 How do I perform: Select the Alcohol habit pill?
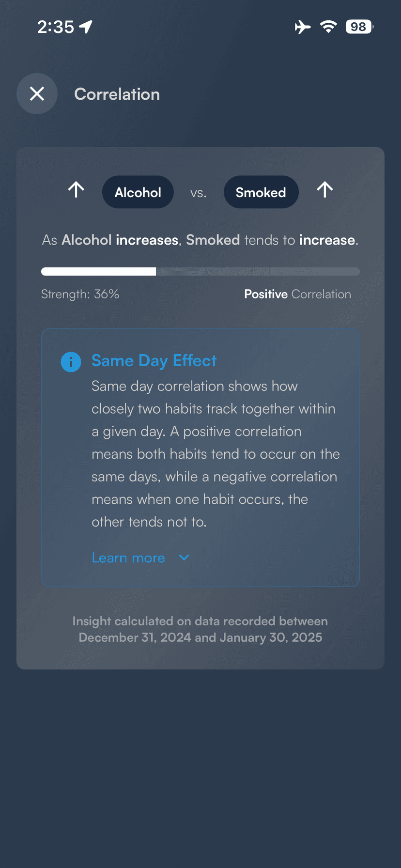(x=138, y=192)
